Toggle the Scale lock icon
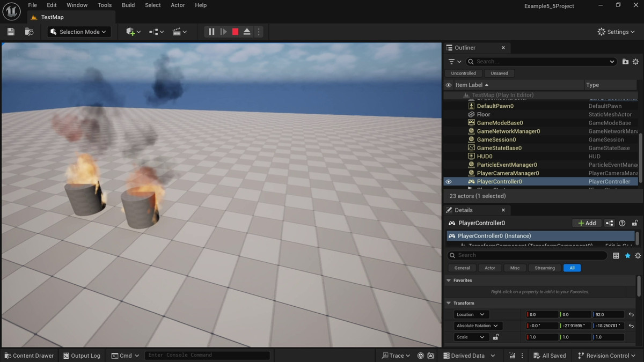The height and width of the screenshot is (362, 644). [496, 337]
